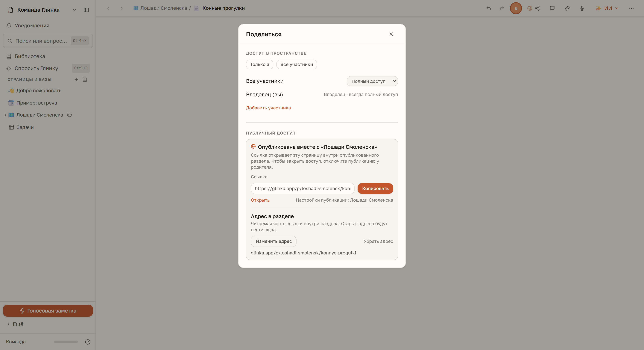The height and width of the screenshot is (350, 644).
Task: Open the comments icon in top bar
Action: click(x=552, y=8)
